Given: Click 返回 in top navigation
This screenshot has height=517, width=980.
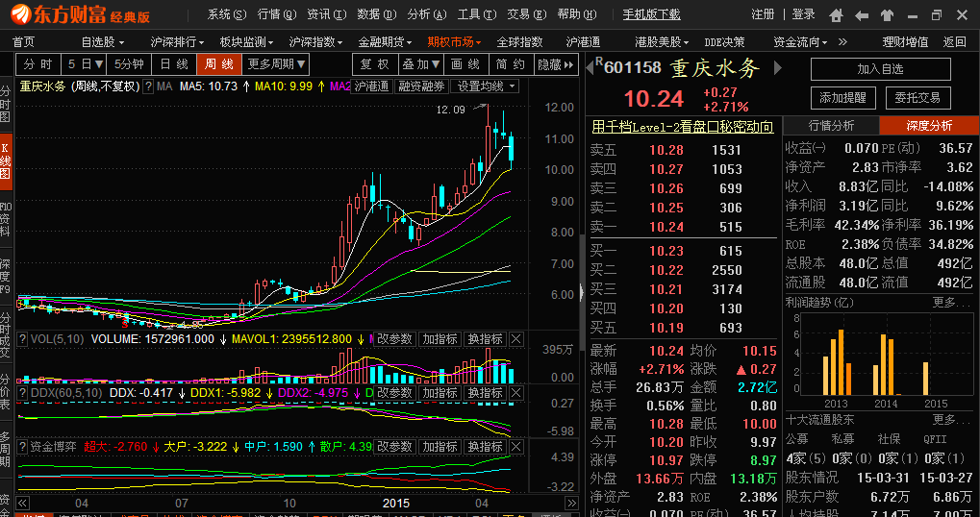Looking at the screenshot, I should tap(954, 42).
